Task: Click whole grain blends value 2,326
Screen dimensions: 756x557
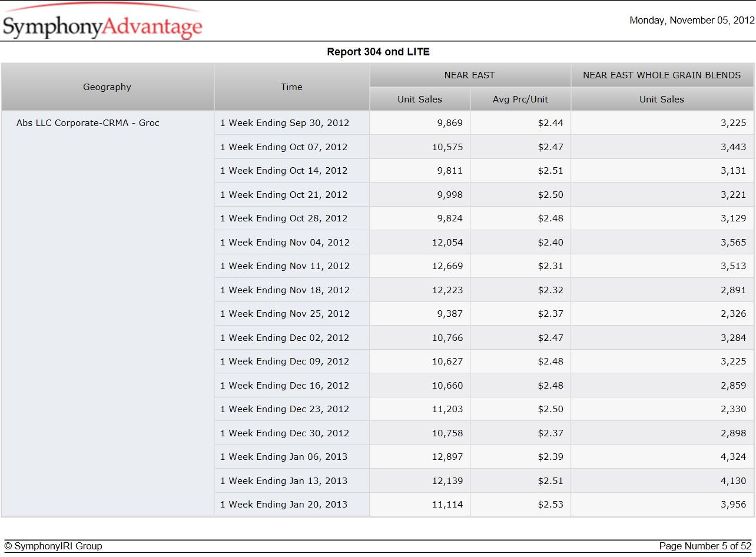Action: tap(734, 314)
